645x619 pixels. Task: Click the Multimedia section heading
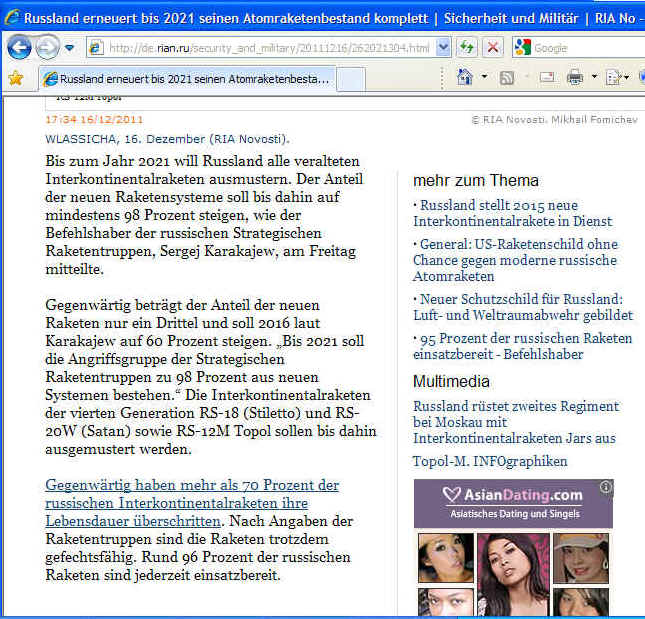pos(451,382)
